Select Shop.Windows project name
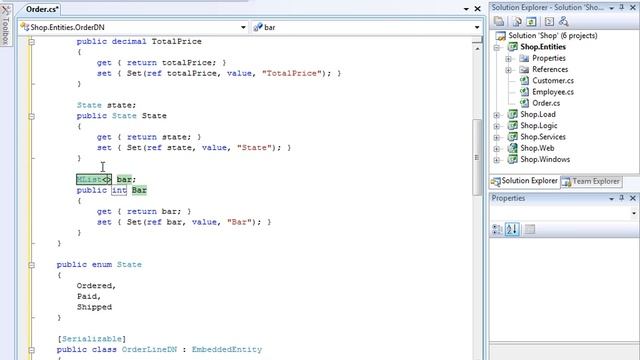This screenshot has width=640, height=360. click(x=545, y=159)
